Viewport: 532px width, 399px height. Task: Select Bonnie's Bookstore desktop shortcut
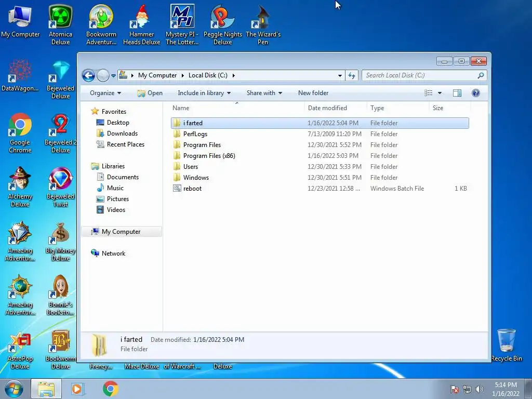[60, 295]
